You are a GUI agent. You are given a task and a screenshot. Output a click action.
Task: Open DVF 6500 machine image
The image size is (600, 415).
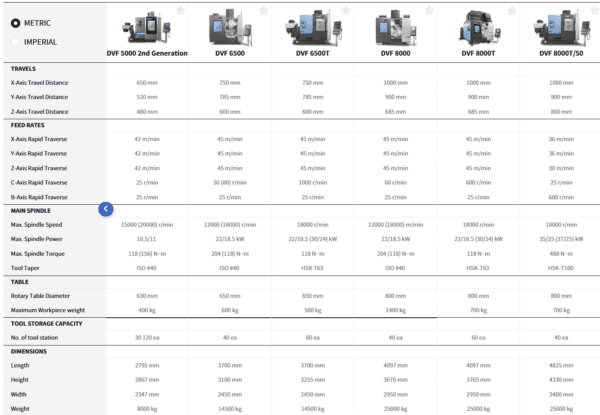coord(230,27)
